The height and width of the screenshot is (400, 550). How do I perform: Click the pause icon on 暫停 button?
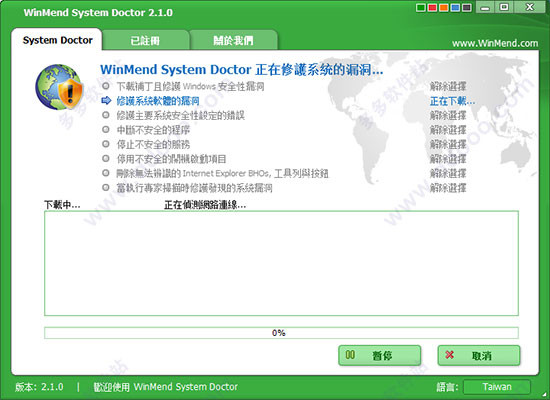350,355
